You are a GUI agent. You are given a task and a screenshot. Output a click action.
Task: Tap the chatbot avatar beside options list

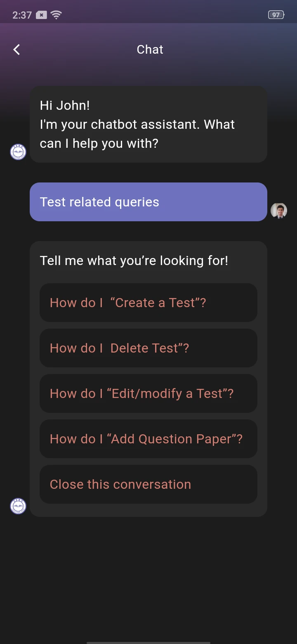[18, 506]
